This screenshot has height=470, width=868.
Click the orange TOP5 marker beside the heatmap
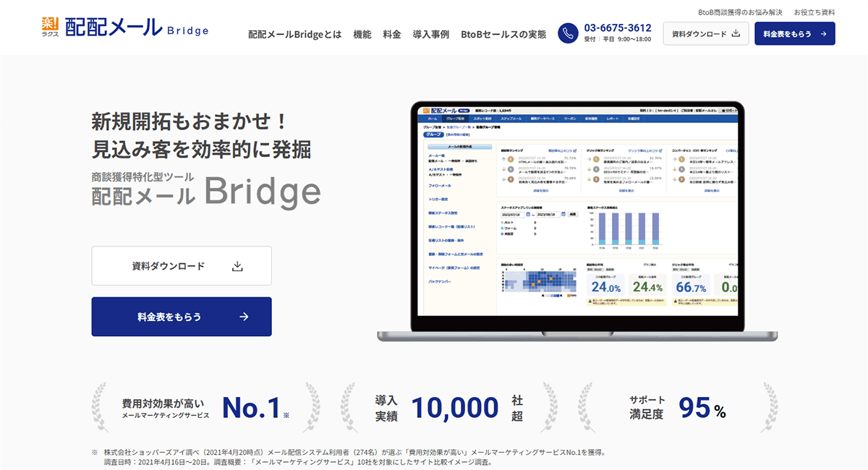569,296
